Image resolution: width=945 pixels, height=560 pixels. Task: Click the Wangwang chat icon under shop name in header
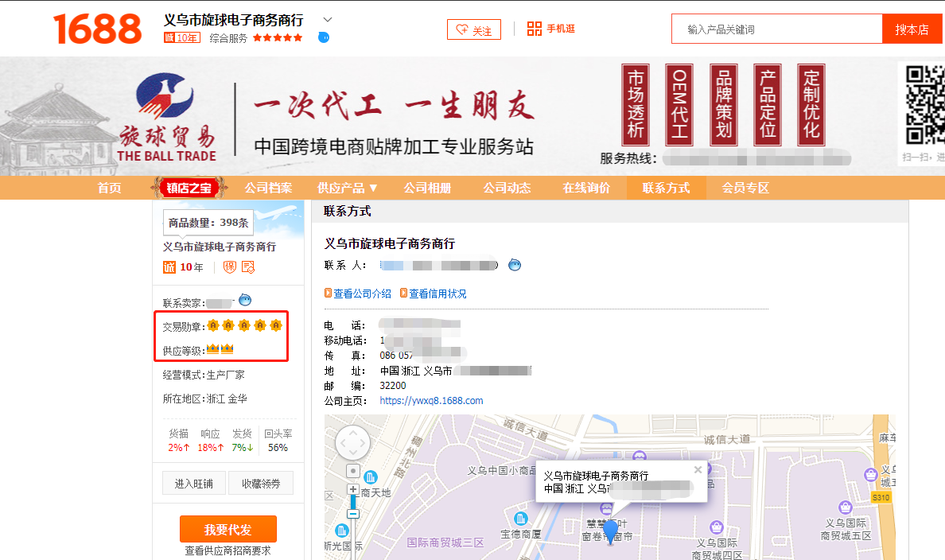pyautogui.click(x=324, y=37)
